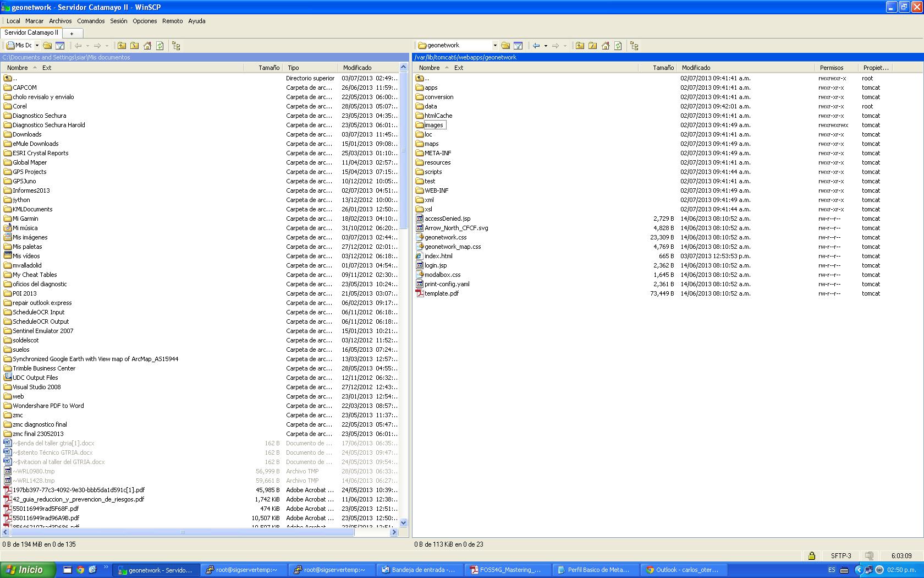Screen dimensions: 924x578
Task: Go to local parent directory icon
Action: pos(122,46)
